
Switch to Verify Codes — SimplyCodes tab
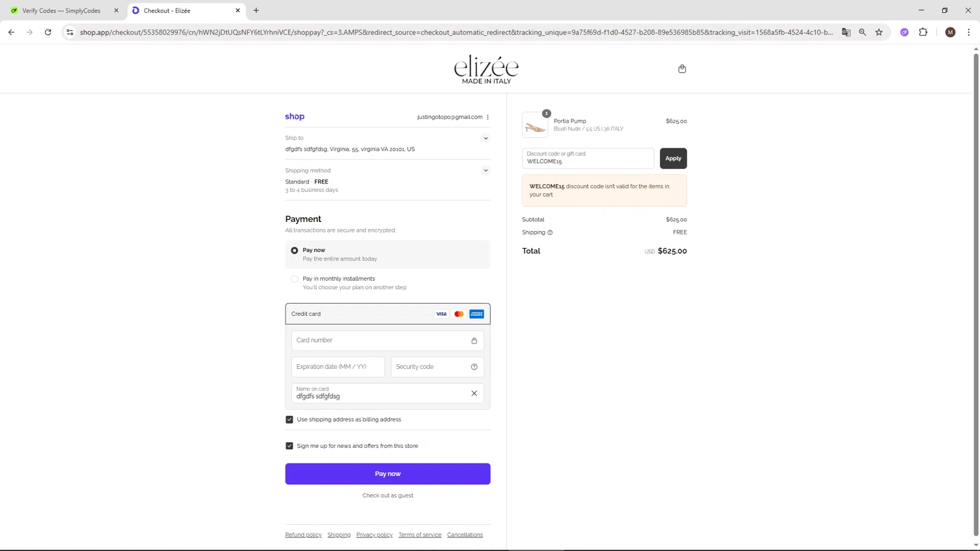point(63,10)
